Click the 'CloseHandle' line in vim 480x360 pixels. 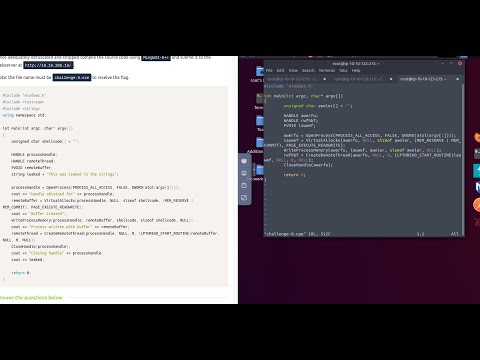pyautogui.click(x=308, y=165)
